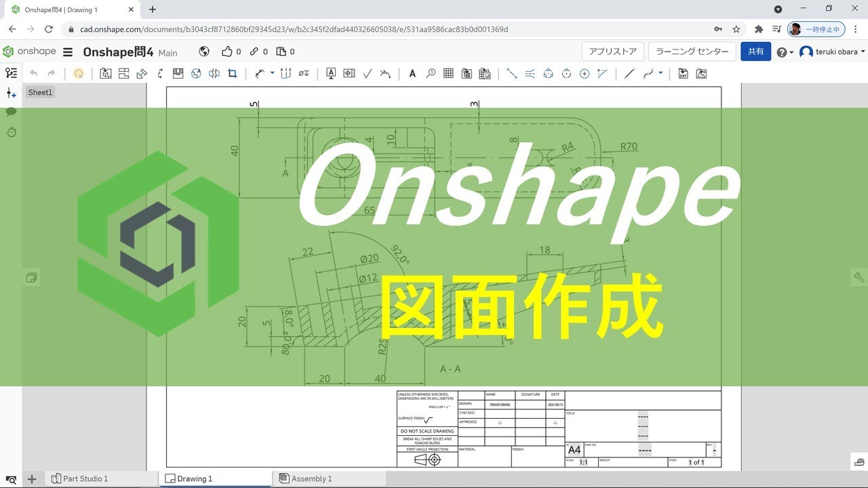Open アプリストア button
868x488 pixels.
(612, 52)
